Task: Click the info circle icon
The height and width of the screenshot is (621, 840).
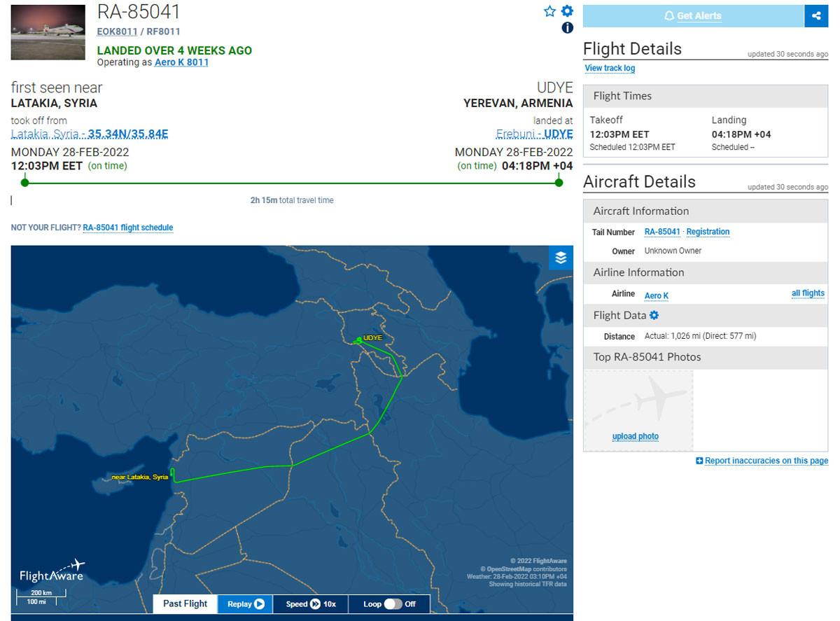Action: click(567, 28)
